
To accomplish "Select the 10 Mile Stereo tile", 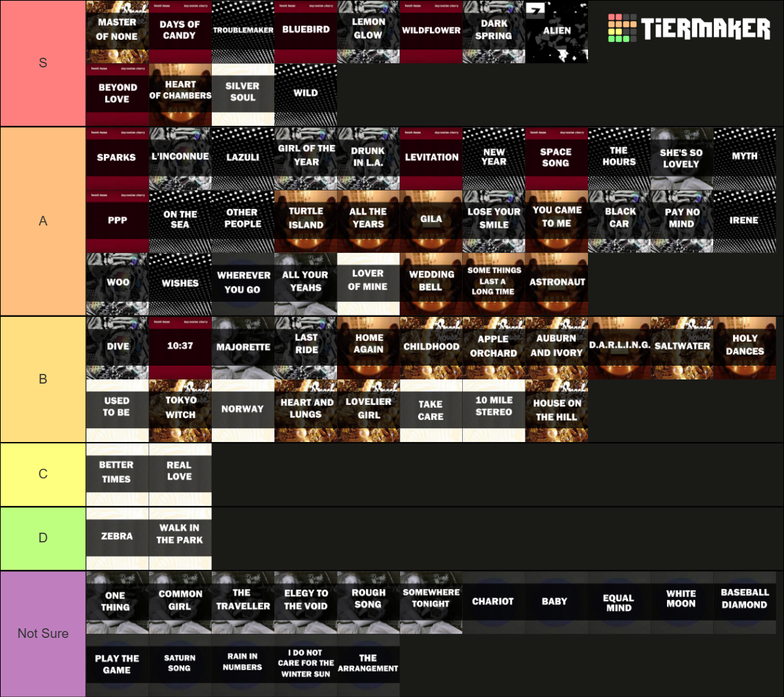I will pos(494,410).
